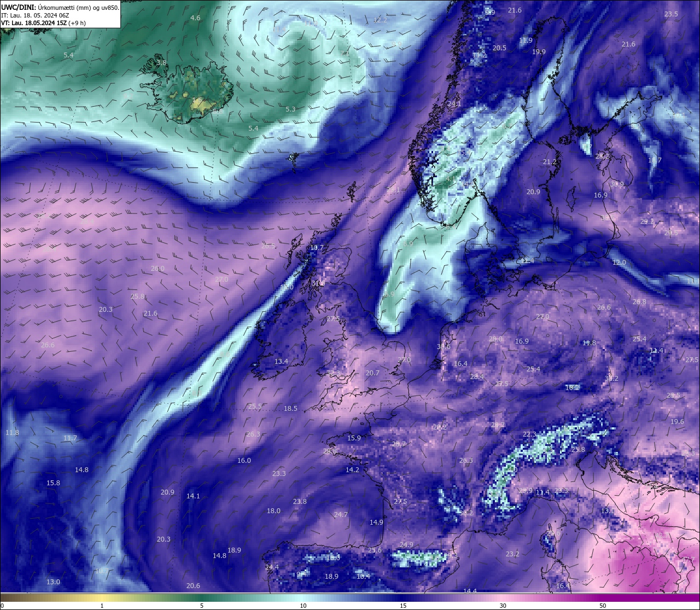
Task: Click the value '11.9' on the map
Action: [x=526, y=40]
